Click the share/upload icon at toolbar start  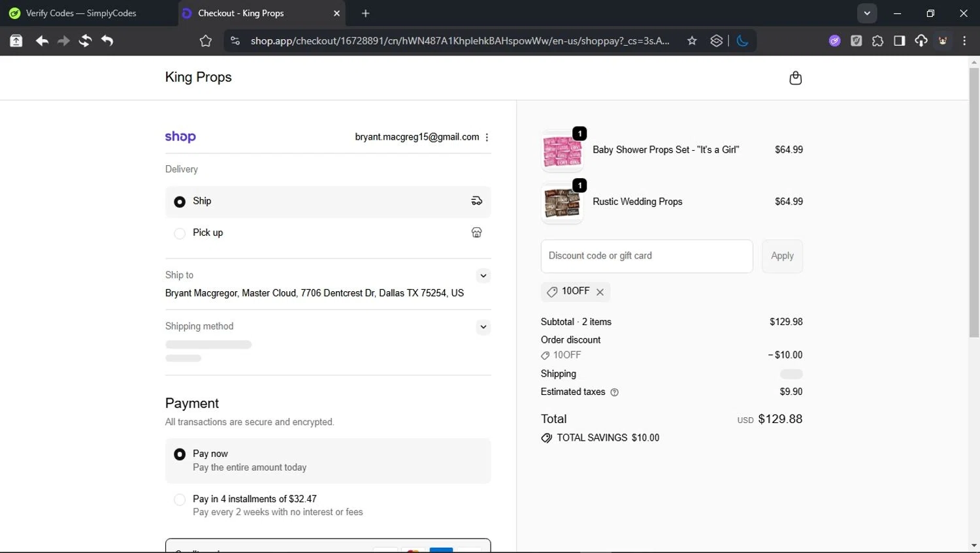coord(16,41)
